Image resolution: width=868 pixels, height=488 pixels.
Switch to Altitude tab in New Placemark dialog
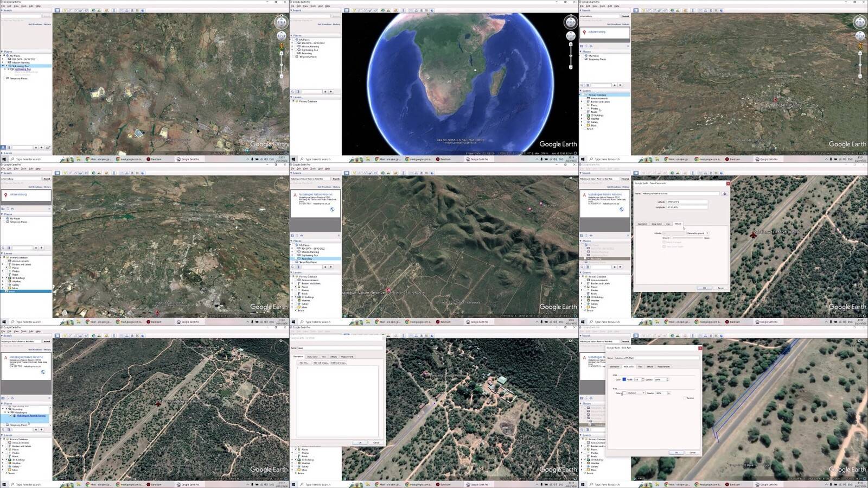point(678,224)
